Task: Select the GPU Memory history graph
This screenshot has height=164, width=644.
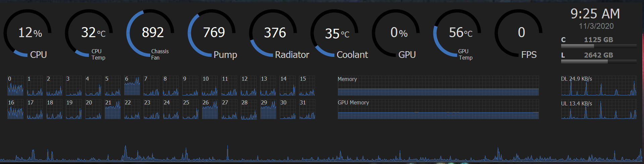Action: point(438,109)
